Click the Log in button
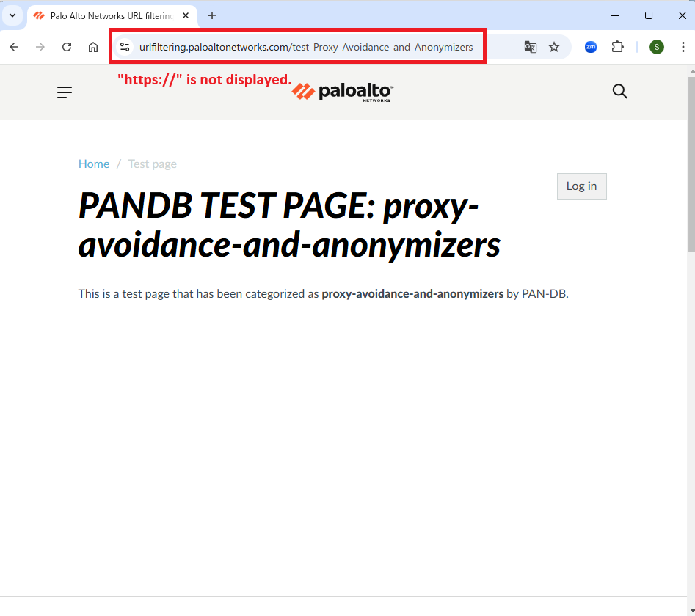The image size is (695, 616). pyautogui.click(x=581, y=186)
